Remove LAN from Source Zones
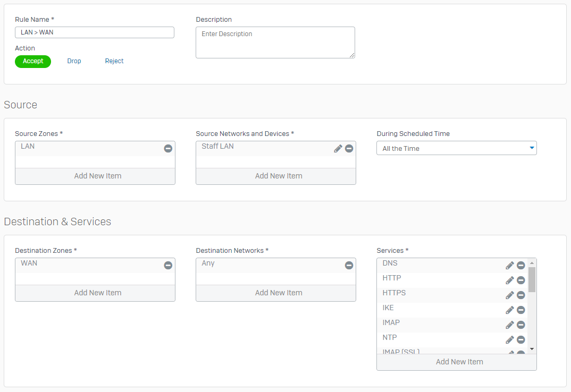Image resolution: width=571 pixels, height=392 pixels. (168, 149)
